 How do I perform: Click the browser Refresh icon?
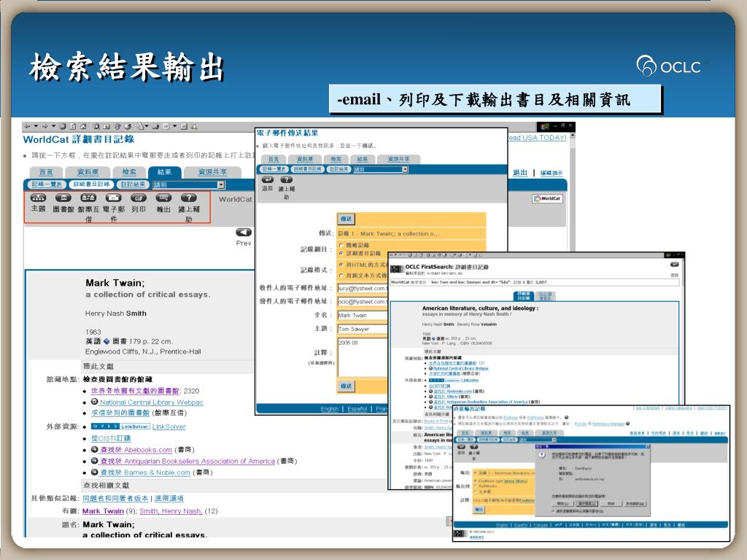pos(73,126)
